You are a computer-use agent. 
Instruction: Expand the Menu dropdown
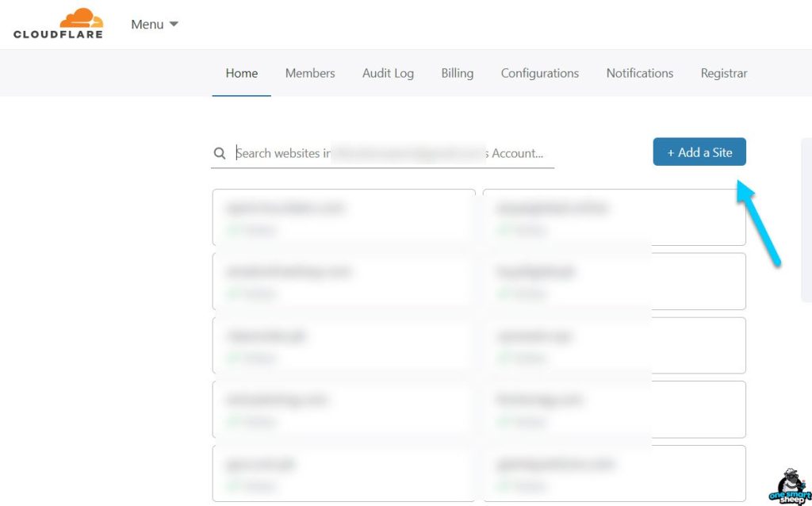click(155, 25)
